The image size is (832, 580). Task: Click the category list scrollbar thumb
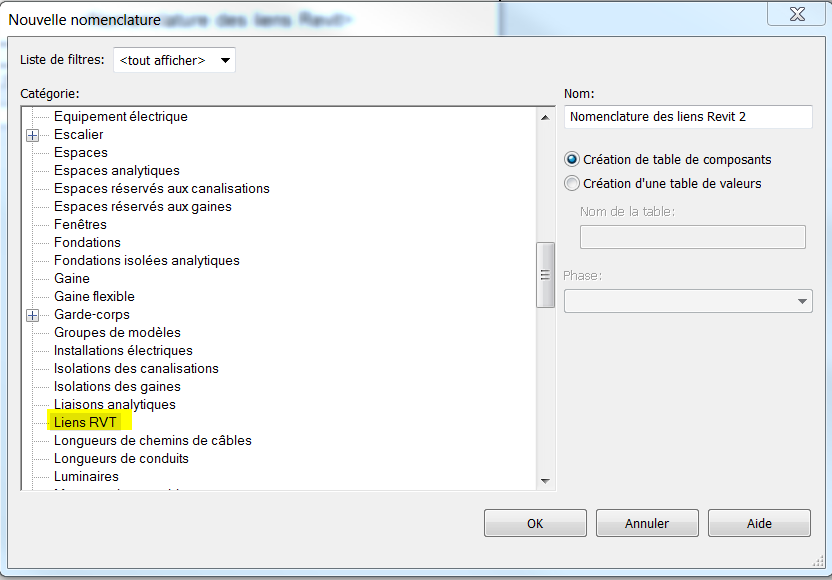pyautogui.click(x=545, y=275)
